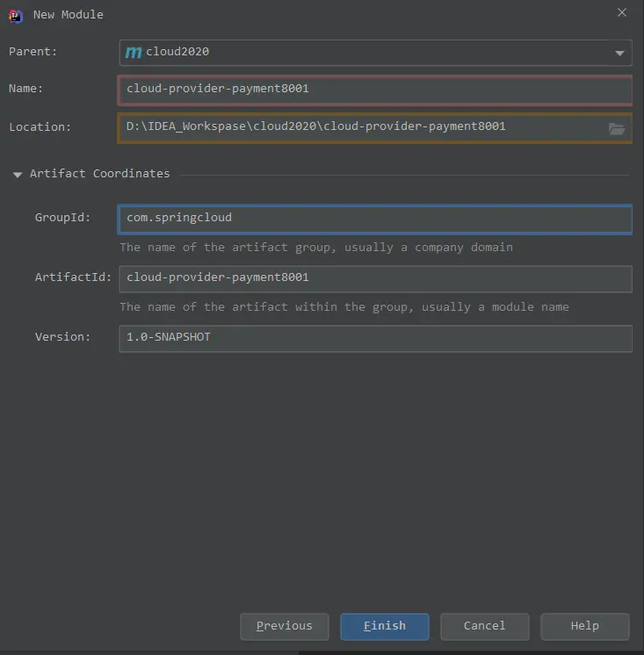
Task: Click hint text 'usually a company domain'
Action: click(x=429, y=248)
